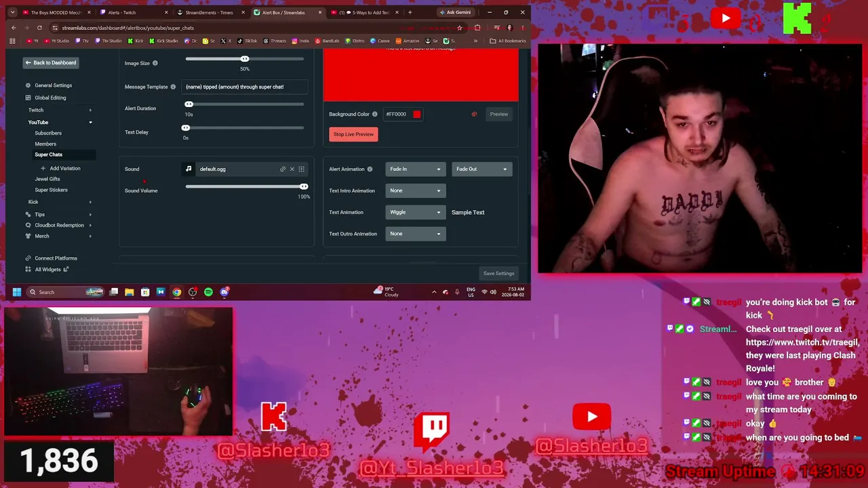Show info tooltip for Alert Animation
The width and height of the screenshot is (868, 488).
coord(370,169)
